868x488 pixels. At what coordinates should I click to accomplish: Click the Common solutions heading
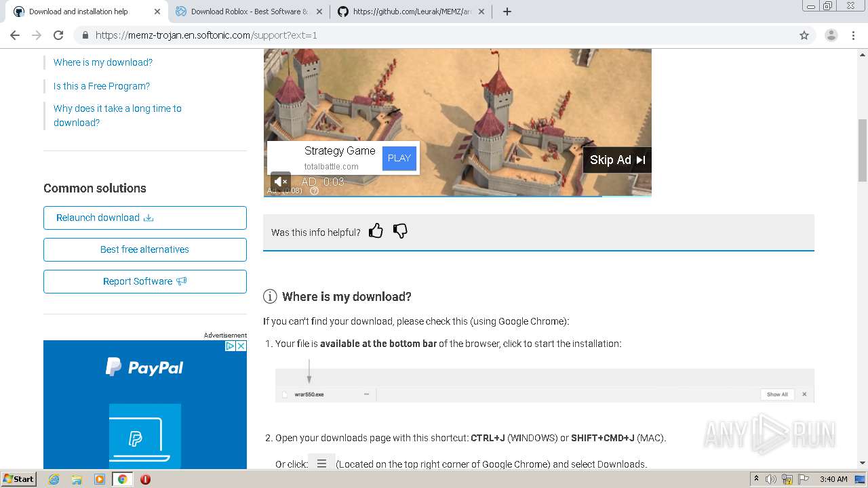(x=95, y=188)
